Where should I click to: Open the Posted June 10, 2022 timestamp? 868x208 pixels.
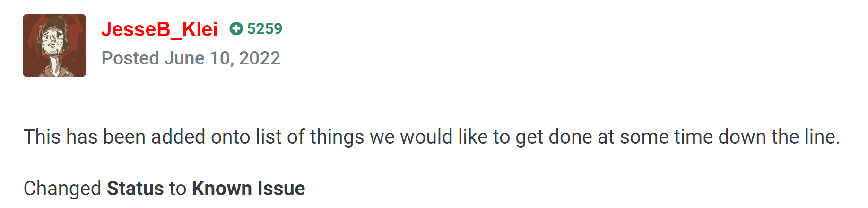[x=191, y=58]
